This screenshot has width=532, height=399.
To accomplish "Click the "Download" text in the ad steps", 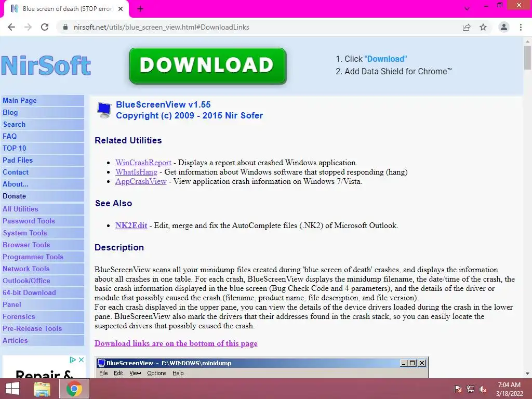I will [385, 59].
